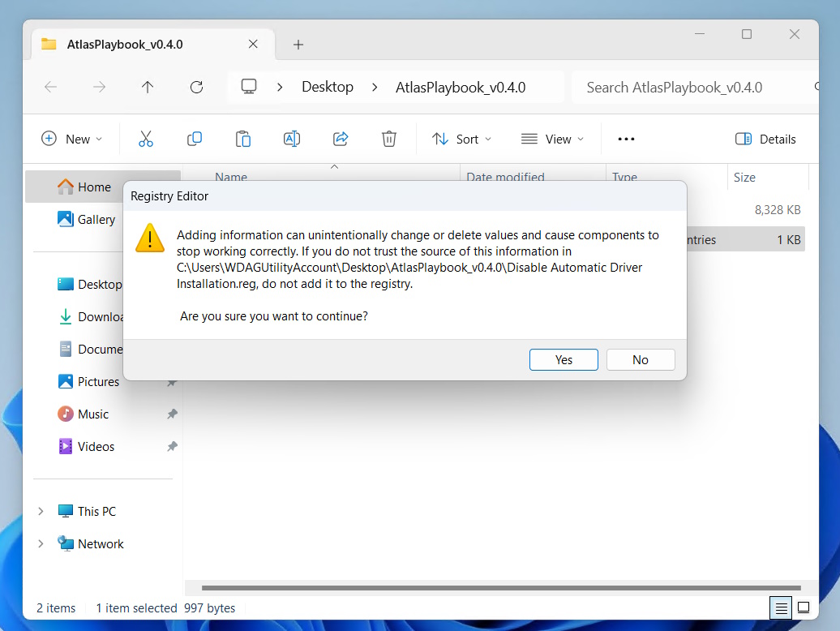Open the Sort dropdown menu
The height and width of the screenshot is (631, 840).
tap(461, 139)
